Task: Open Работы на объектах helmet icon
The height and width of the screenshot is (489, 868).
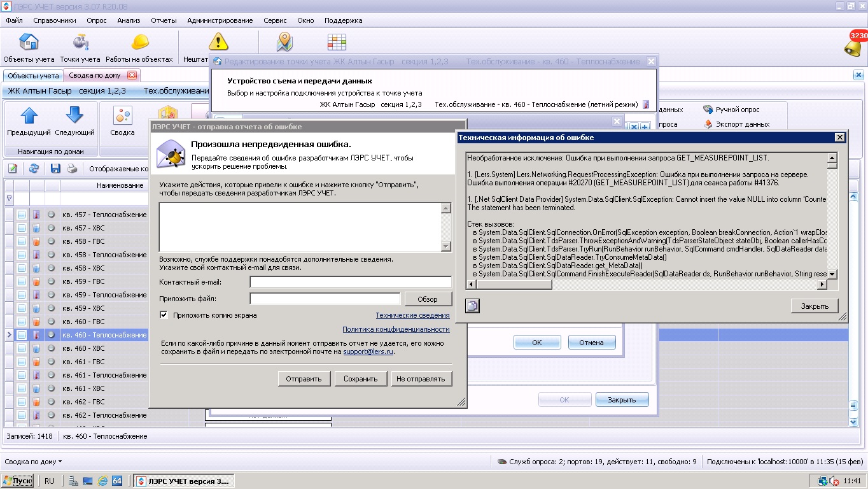Action: click(139, 48)
